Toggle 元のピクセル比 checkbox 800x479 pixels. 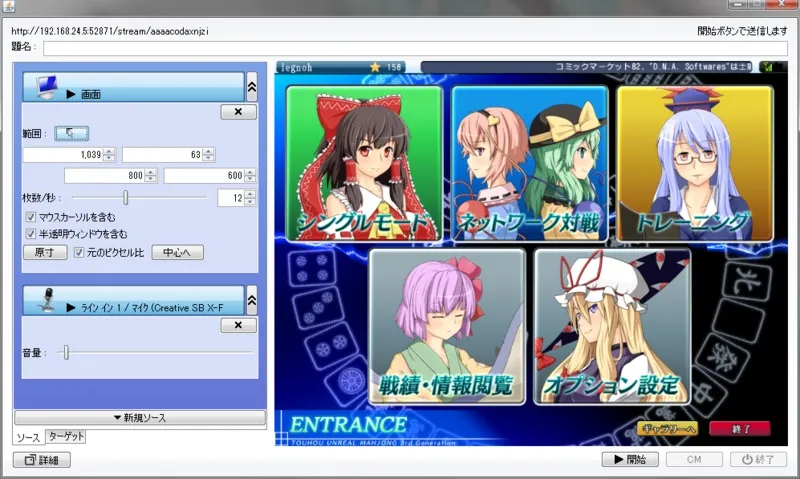click(x=79, y=253)
